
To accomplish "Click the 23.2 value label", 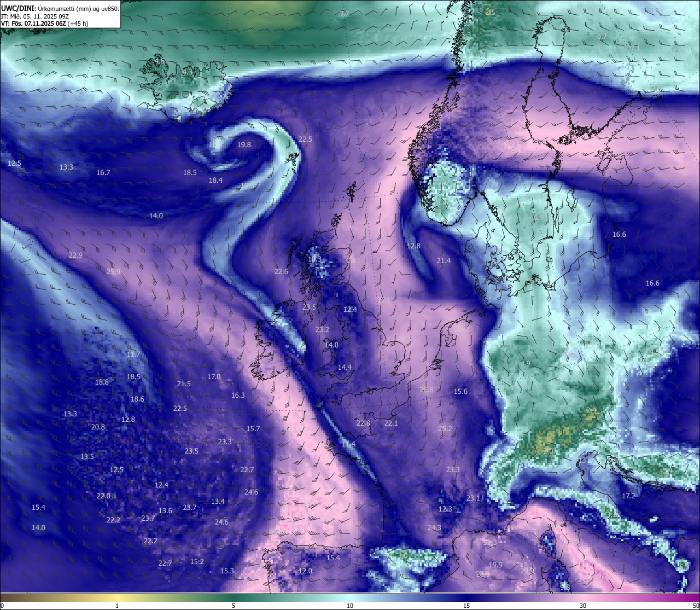I will pos(322,330).
